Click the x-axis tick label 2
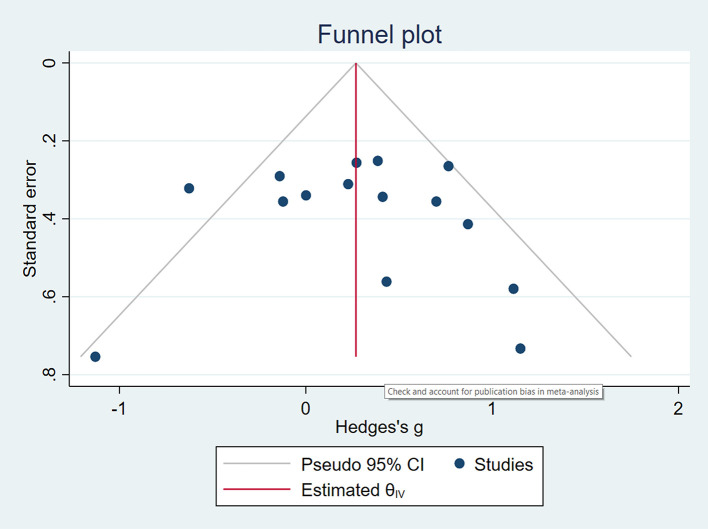The width and height of the screenshot is (708, 529). tap(678, 408)
